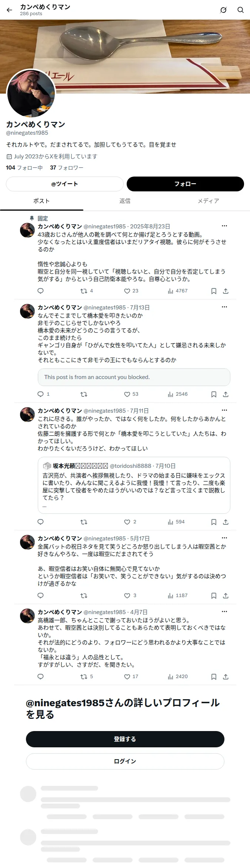This screenshot has width=250, height=868.
Task: Open more options on the pinned post
Action: tap(224, 226)
